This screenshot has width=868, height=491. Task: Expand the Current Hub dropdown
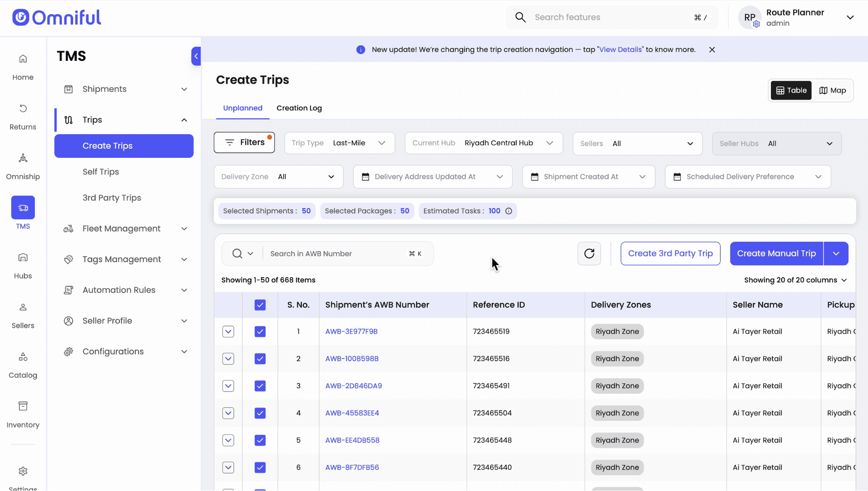483,143
